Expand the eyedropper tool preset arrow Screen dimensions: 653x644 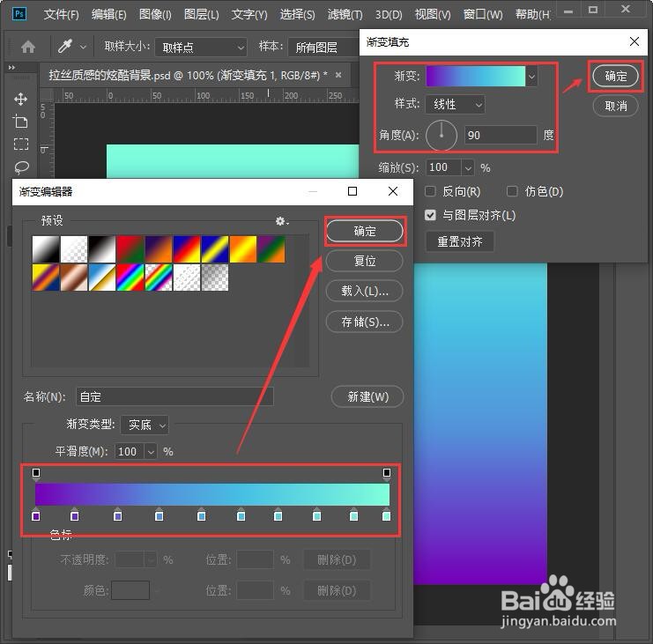(x=83, y=47)
